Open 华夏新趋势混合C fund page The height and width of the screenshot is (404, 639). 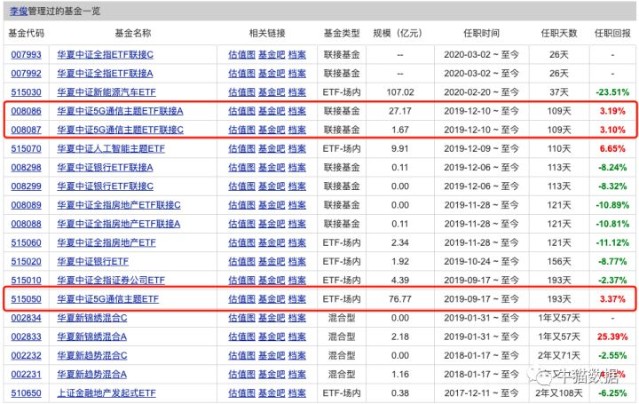[x=92, y=355]
